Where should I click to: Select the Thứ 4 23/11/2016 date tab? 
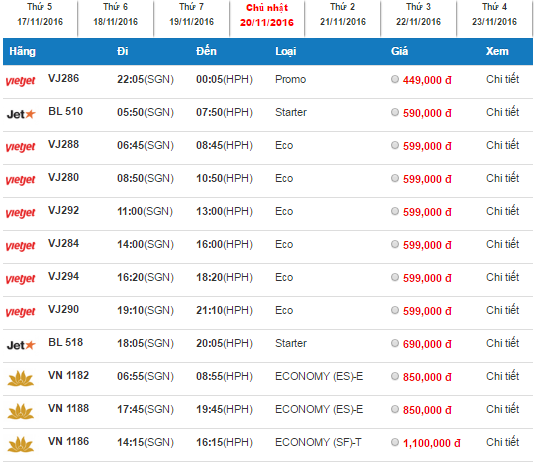tap(494, 14)
